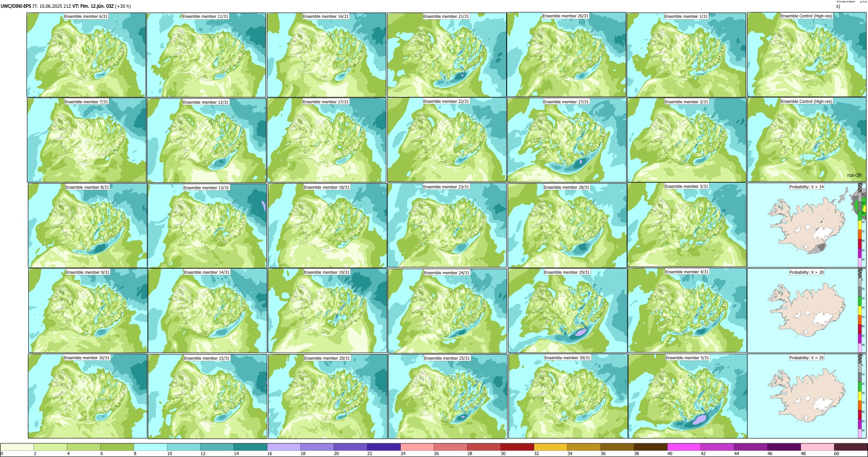Click the 32–34 m/s yellow legend swatch
This screenshot has height=457, width=868.
tap(550, 447)
